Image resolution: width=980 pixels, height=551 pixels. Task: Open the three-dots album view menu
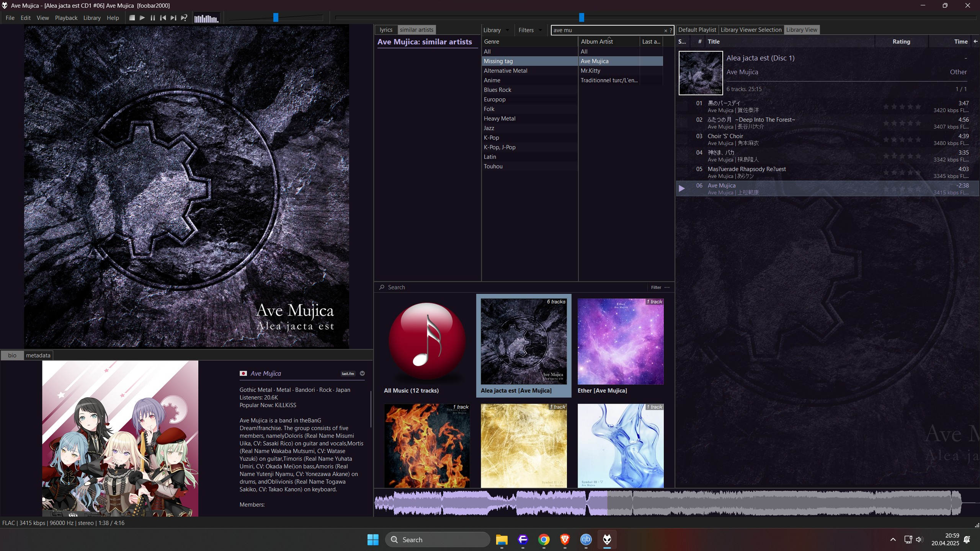(667, 287)
